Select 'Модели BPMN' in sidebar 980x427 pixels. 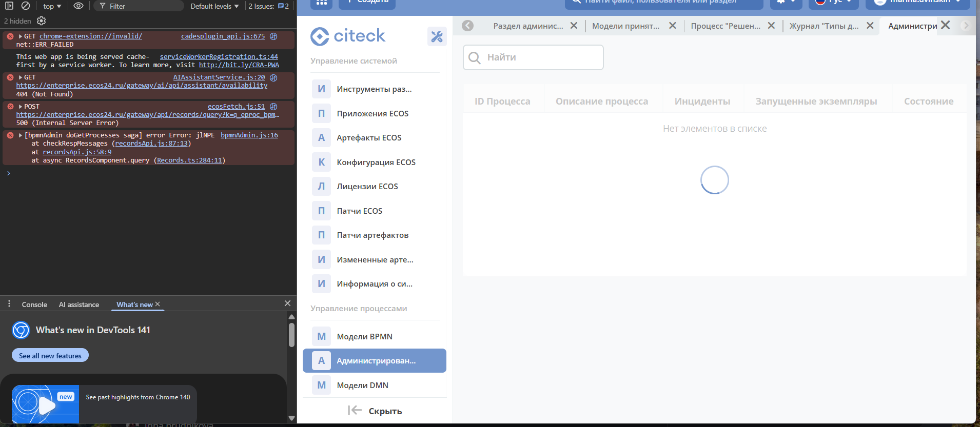point(364,337)
